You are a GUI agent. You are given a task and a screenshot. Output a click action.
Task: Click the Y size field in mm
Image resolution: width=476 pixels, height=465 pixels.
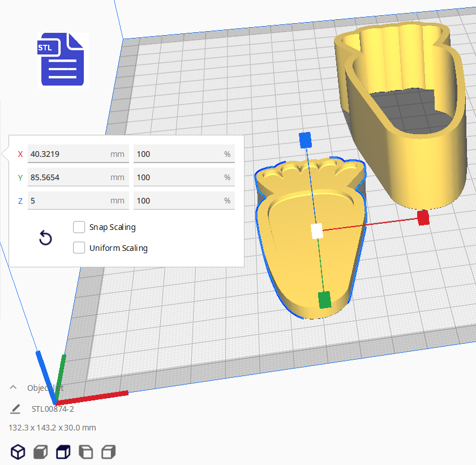click(68, 177)
